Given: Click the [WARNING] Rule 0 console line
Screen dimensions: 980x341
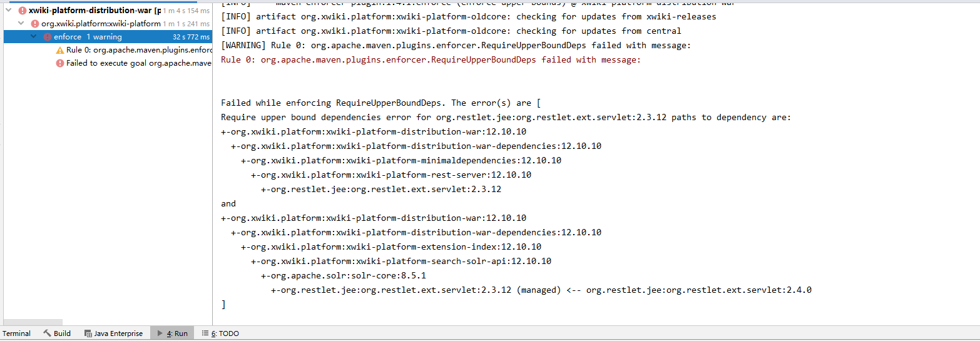Looking at the screenshot, I should pyautogui.click(x=456, y=46).
